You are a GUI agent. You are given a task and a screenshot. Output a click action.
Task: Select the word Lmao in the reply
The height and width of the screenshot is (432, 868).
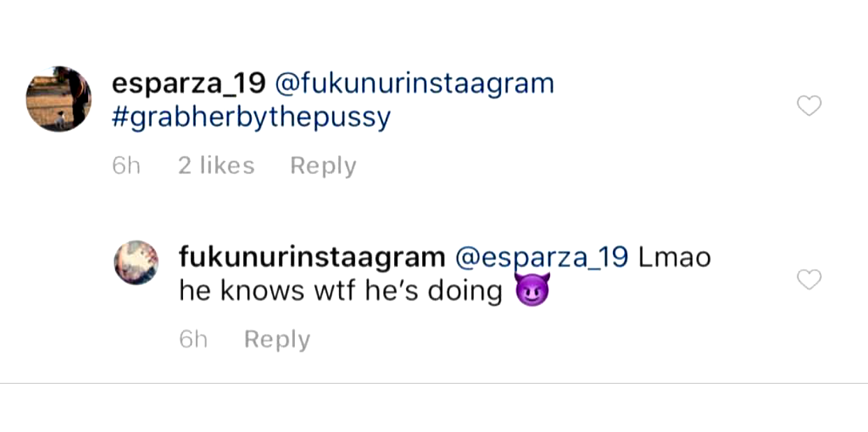click(x=675, y=258)
